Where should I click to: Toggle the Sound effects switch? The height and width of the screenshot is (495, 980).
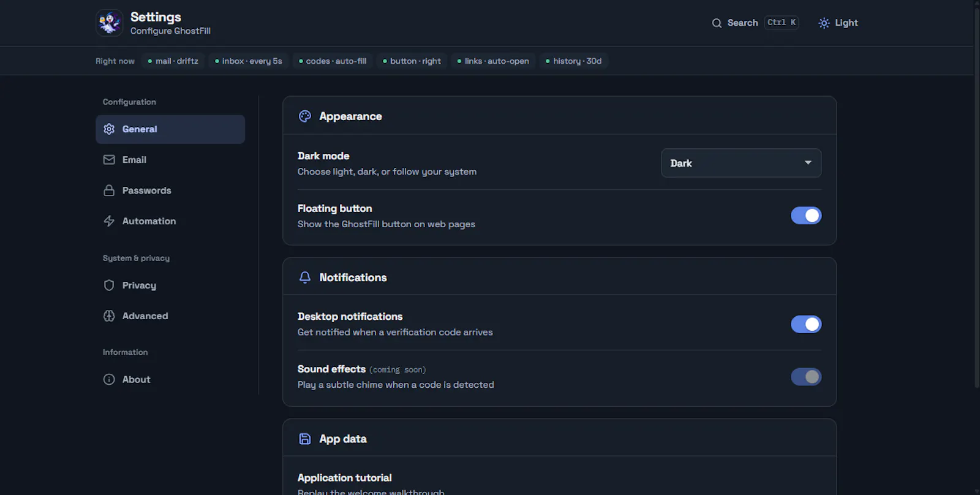[x=806, y=377]
